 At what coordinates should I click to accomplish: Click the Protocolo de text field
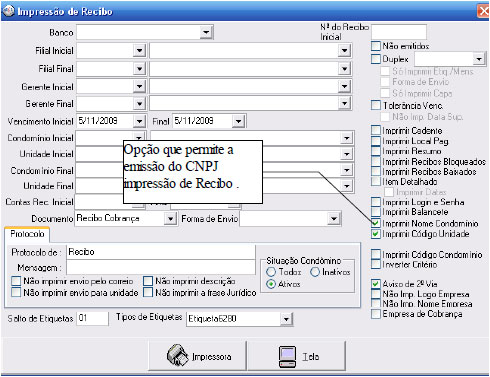pyautogui.click(x=161, y=252)
